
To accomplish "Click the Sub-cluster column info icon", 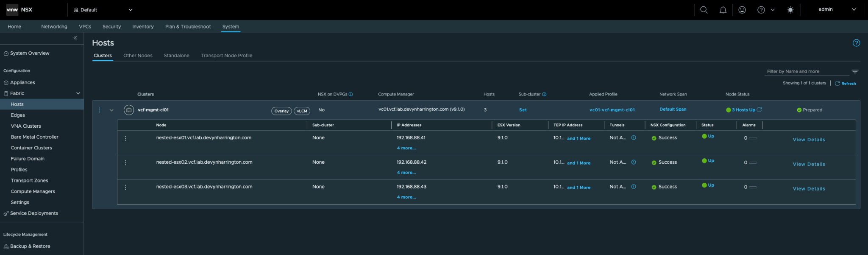I will (544, 94).
